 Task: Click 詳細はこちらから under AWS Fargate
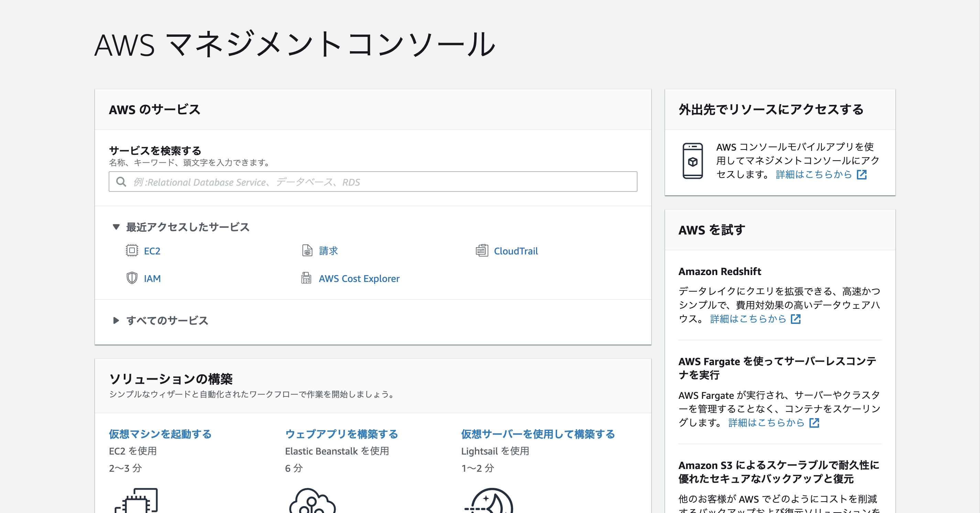(766, 423)
